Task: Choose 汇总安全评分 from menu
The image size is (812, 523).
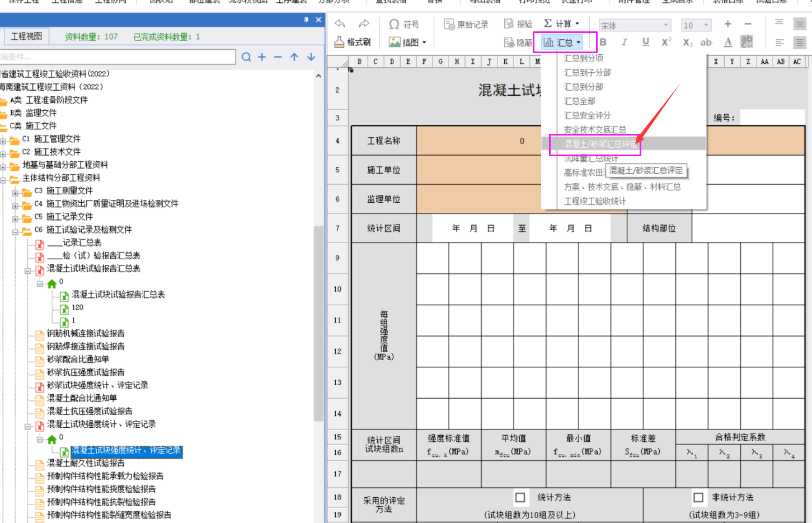Action: point(587,115)
